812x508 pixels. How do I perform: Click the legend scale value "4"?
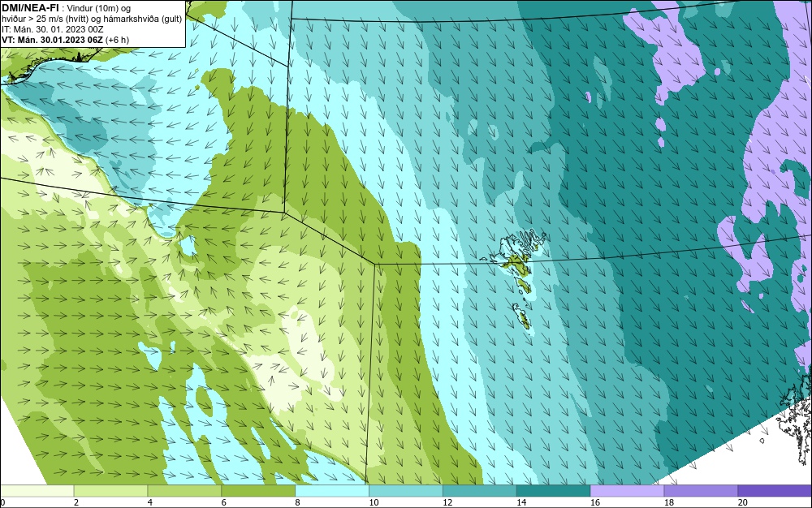coord(150,502)
